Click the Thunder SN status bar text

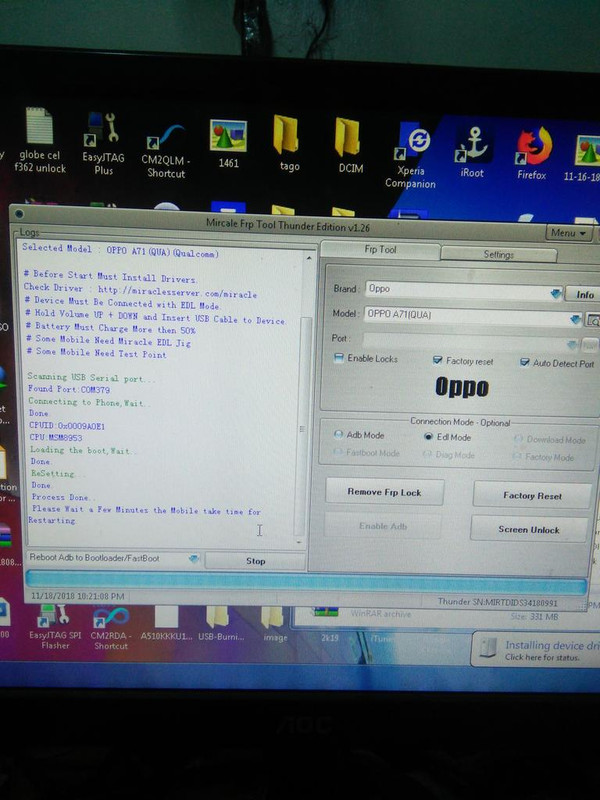click(497, 603)
